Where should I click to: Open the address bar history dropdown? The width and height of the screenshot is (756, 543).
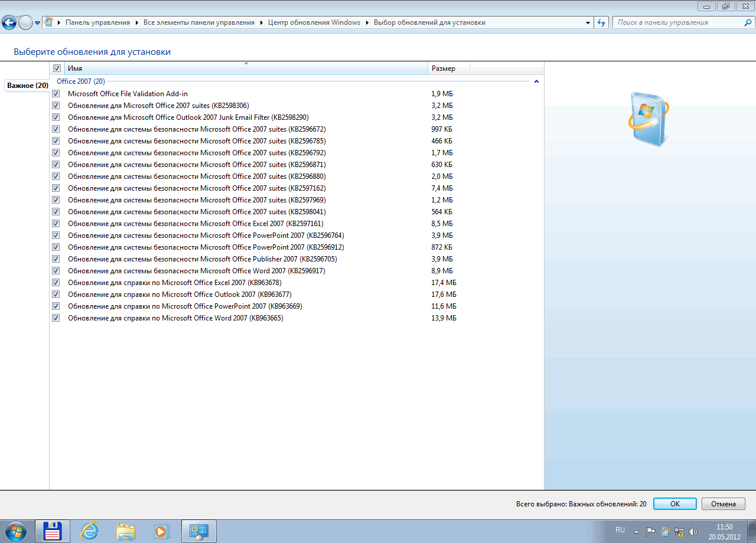[x=588, y=22]
